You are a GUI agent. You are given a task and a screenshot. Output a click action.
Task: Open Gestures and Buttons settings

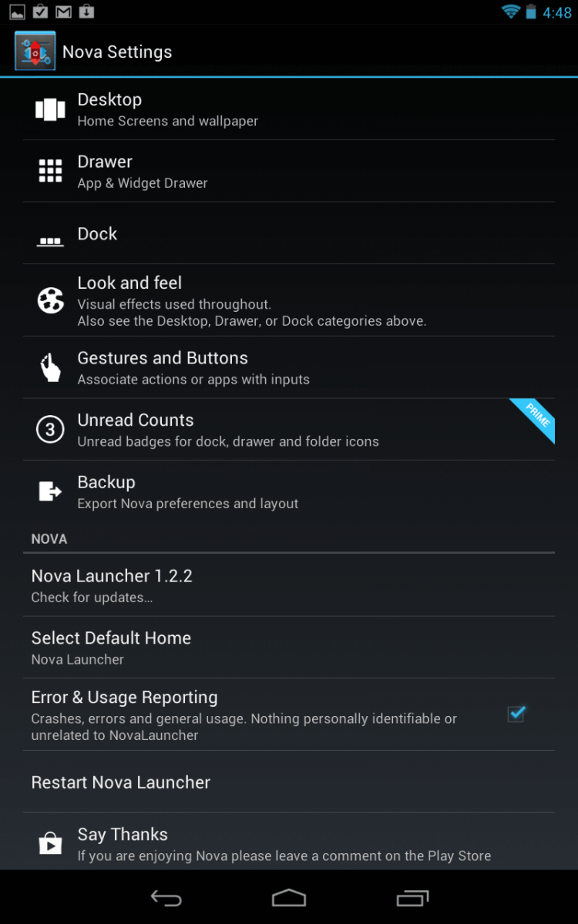(289, 367)
